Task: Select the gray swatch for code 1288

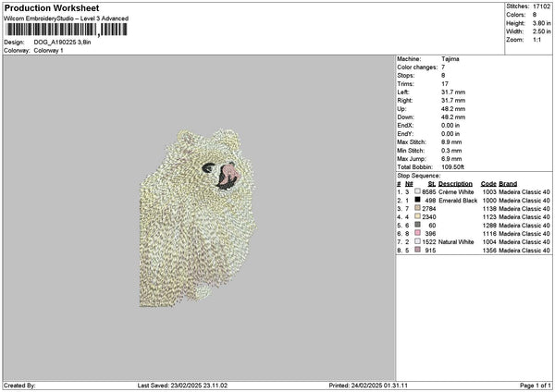Action: pos(417,225)
